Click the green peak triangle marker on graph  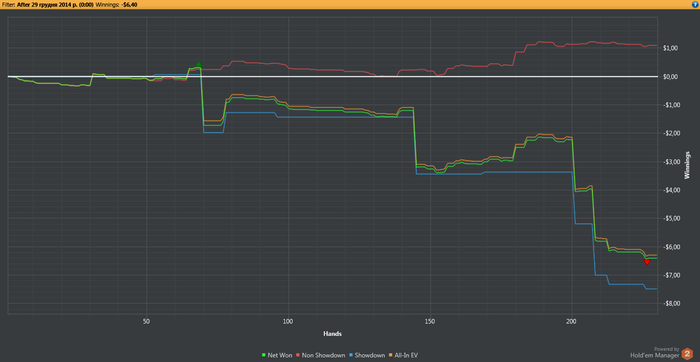pyautogui.click(x=199, y=65)
